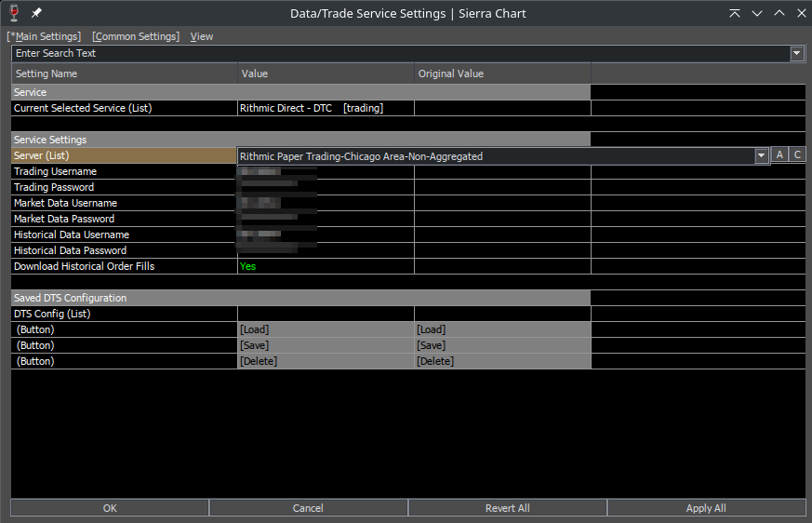Image resolution: width=812 pixels, height=523 pixels.
Task: Click the keep-above icon in title bar
Action: coord(735,13)
